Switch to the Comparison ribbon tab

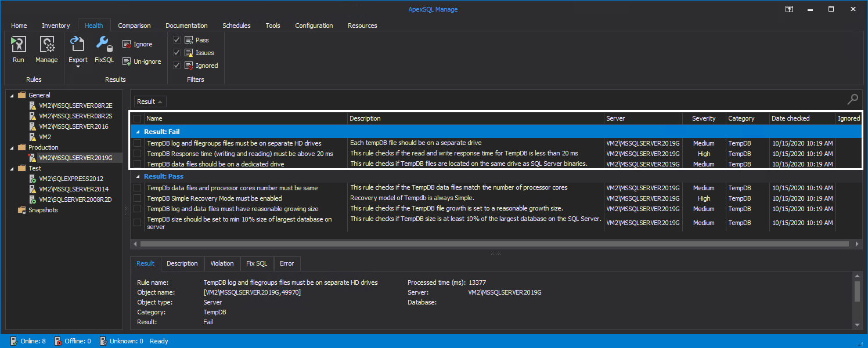click(134, 26)
